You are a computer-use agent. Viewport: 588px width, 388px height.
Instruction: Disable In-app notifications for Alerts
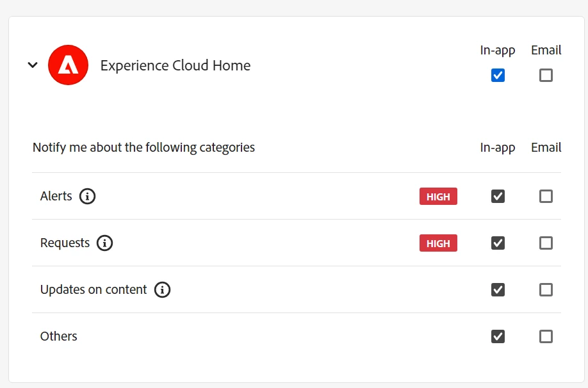[x=498, y=197]
